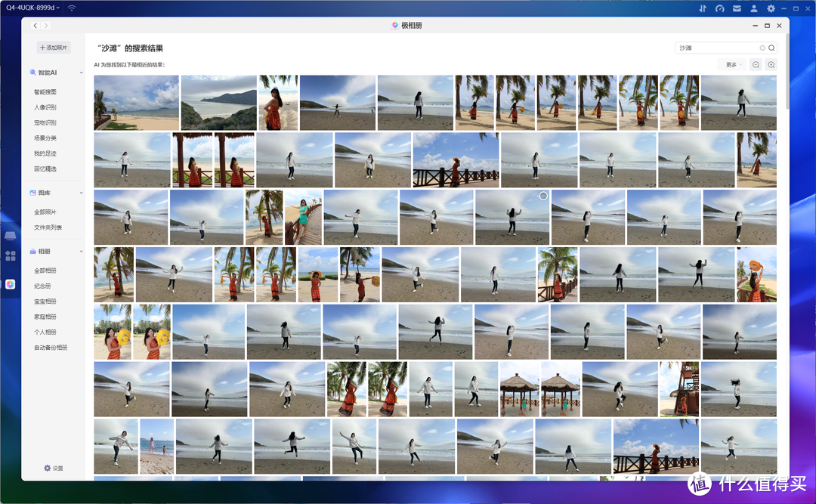The width and height of the screenshot is (816, 504).
Task: Clear the 沙滩 search text with X icon
Action: tap(762, 48)
